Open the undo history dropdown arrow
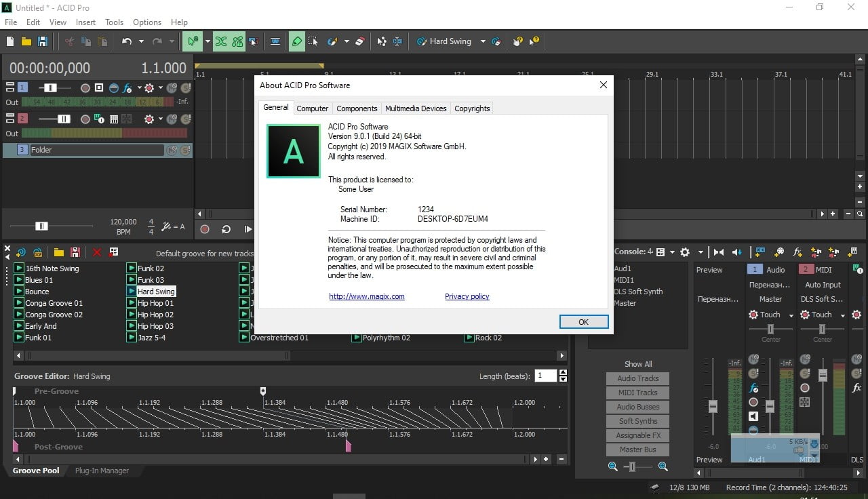This screenshot has width=868, height=499. [x=141, y=41]
